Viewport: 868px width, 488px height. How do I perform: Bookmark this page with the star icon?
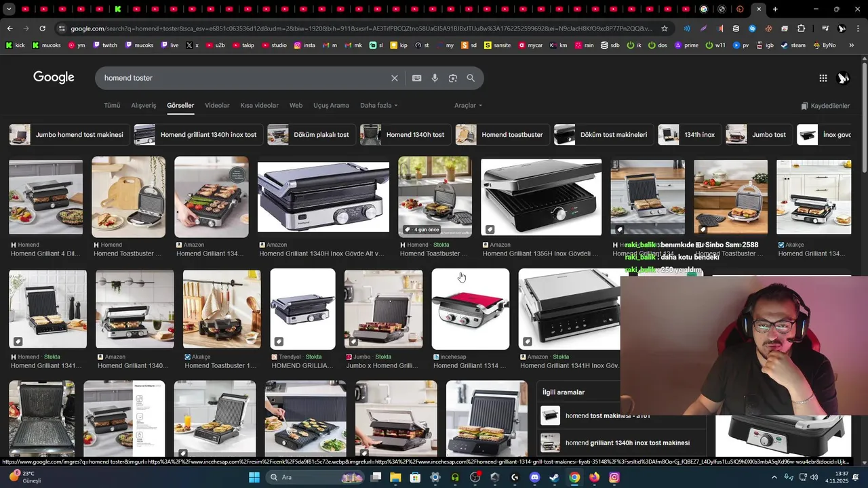[x=665, y=28]
